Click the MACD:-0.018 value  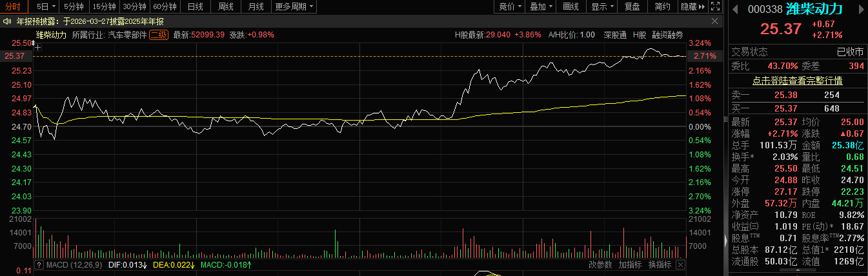click(x=226, y=264)
